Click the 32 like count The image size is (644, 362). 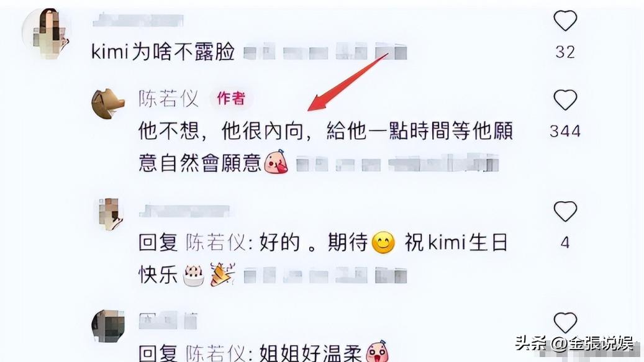point(565,52)
